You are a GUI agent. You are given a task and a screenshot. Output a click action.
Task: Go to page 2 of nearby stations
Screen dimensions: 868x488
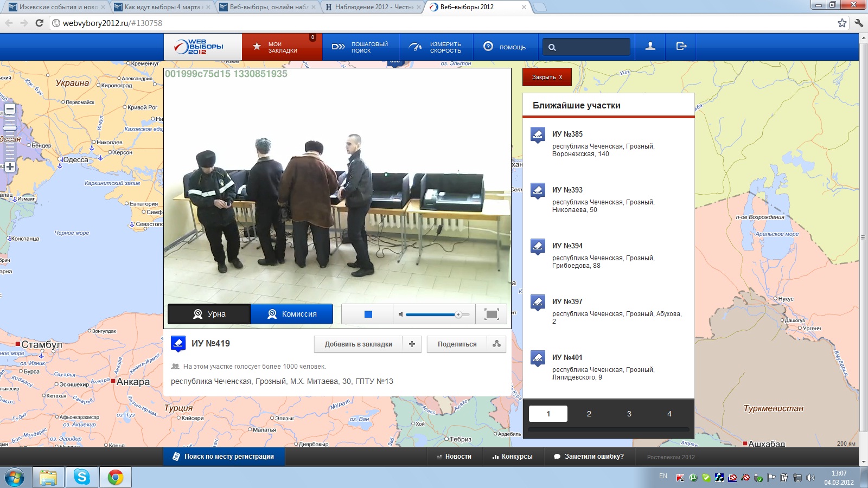pyautogui.click(x=589, y=414)
